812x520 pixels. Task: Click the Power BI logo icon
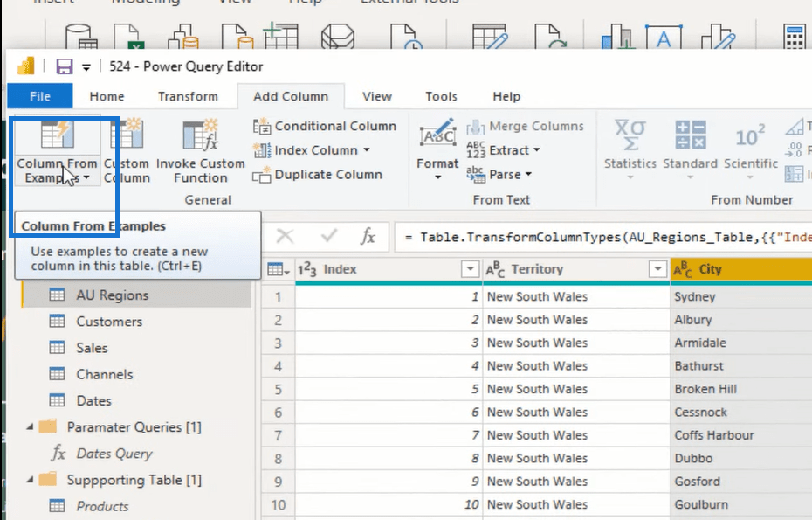(26, 66)
